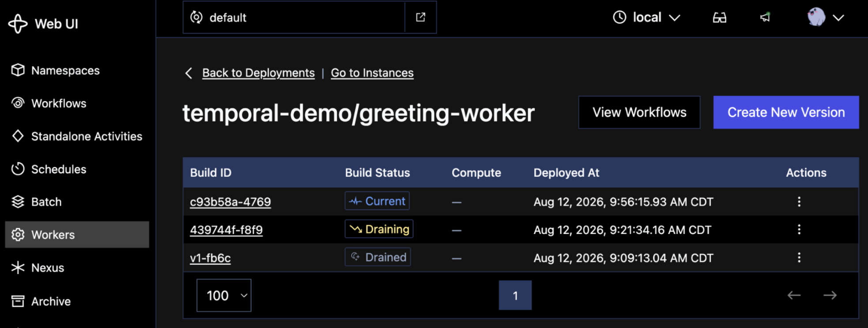This screenshot has height=328, width=868.
Task: Open namespace in external link icon
Action: [421, 17]
